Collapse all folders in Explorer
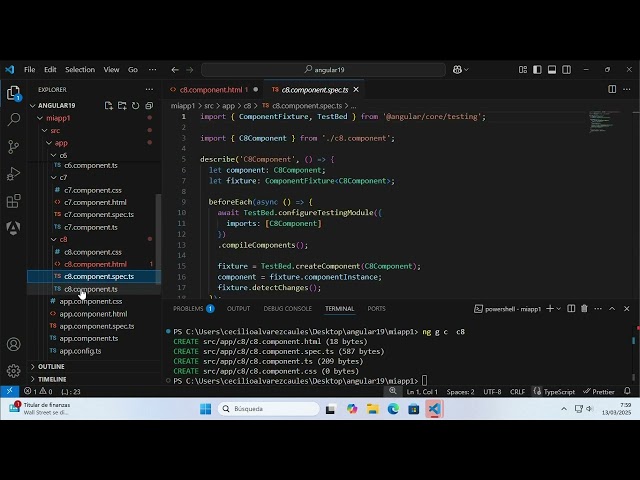Viewport: 640px width, 480px height. (149, 106)
